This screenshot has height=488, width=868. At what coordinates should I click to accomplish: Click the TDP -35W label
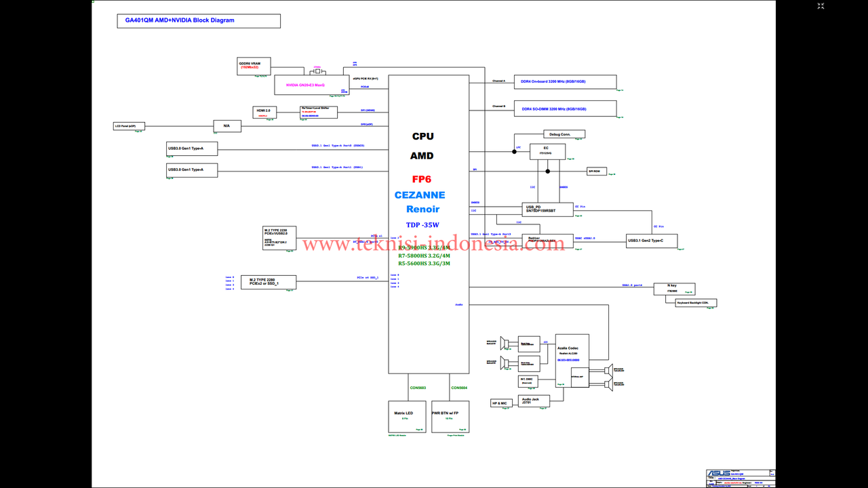[x=422, y=225]
